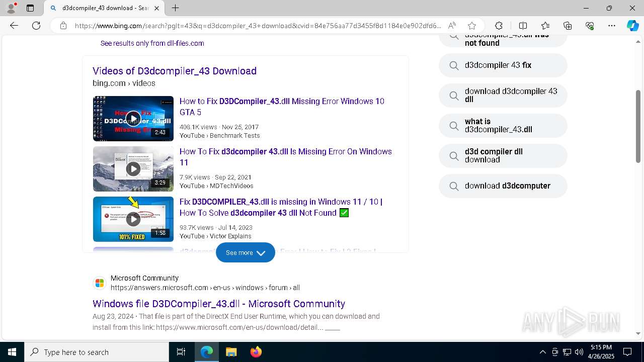The image size is (644, 362).
Task: Open a new tab with plus button
Action: [175, 8]
